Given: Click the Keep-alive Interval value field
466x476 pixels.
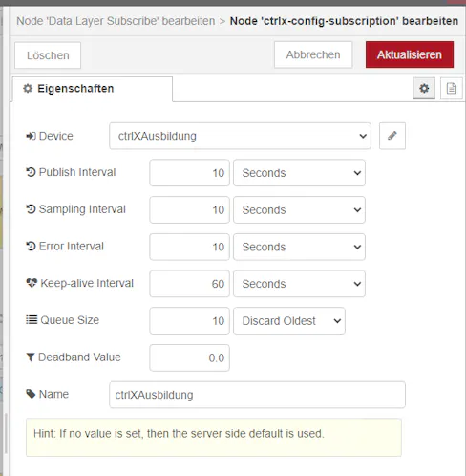Looking at the screenshot, I should 189,284.
